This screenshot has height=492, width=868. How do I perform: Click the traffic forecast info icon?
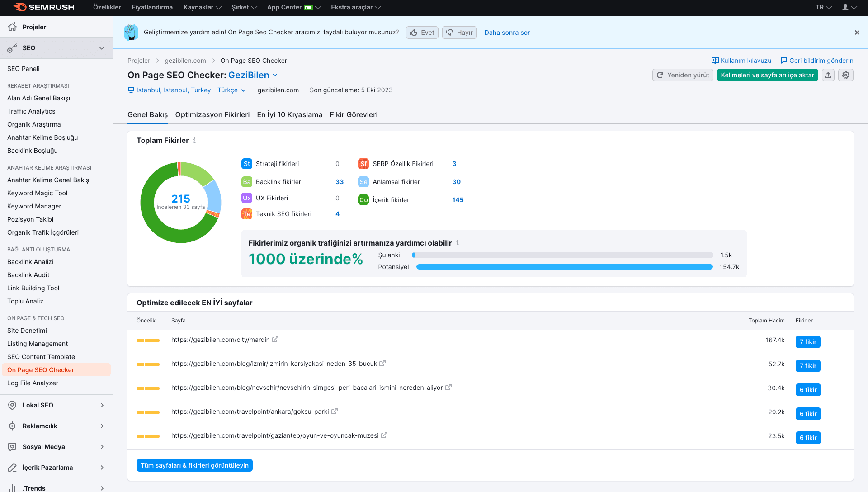(458, 243)
